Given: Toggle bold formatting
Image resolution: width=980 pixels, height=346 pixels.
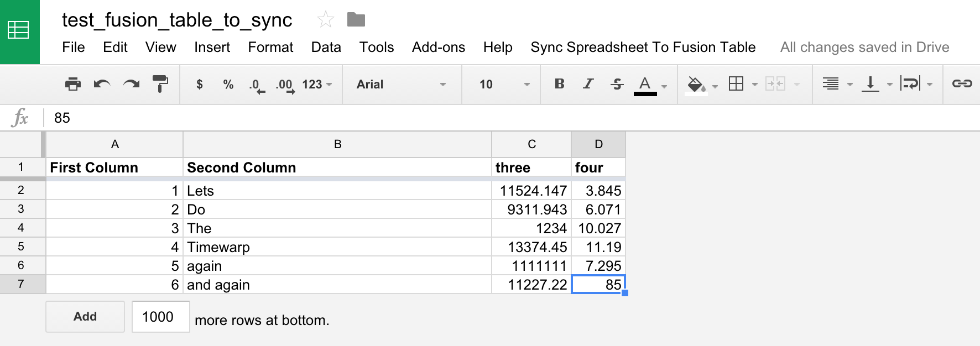Looking at the screenshot, I should tap(559, 84).
